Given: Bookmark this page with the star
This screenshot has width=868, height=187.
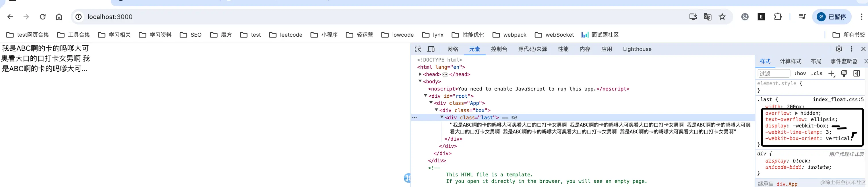Looking at the screenshot, I should (x=722, y=17).
